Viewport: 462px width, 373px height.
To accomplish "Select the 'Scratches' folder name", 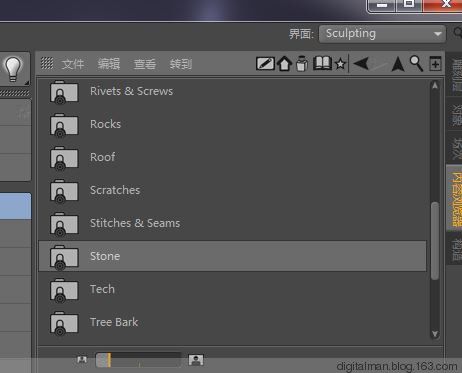I will (x=115, y=190).
